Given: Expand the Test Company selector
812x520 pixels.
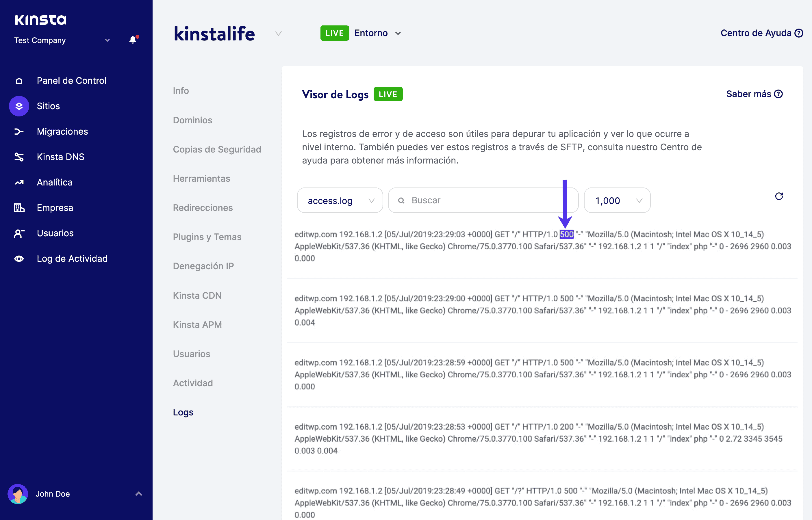Looking at the screenshot, I should 62,40.
